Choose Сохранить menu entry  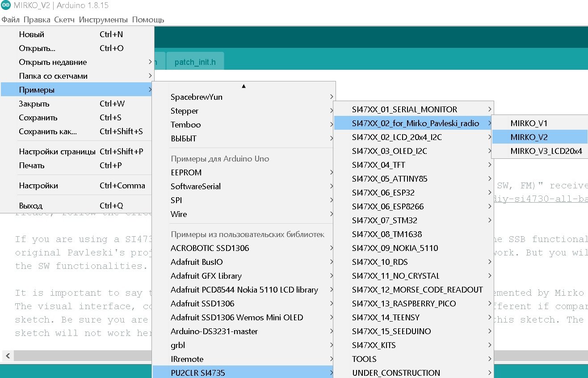point(77,118)
